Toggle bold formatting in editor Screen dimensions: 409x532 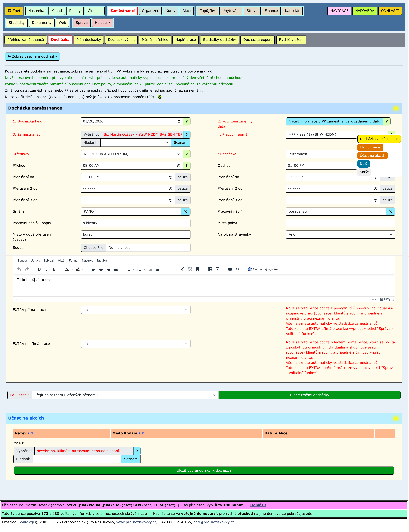tap(39, 269)
